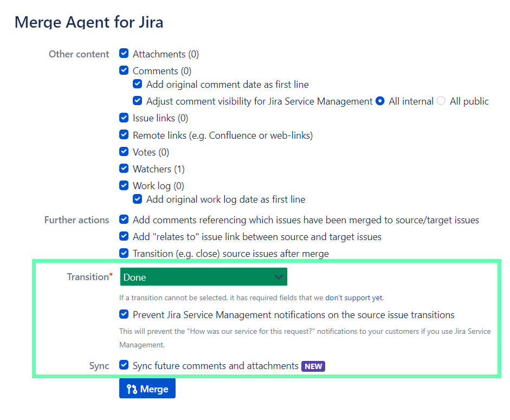
Task: Uncheck 'Adjust comment visibility for Jira Service Management'
Action: click(x=137, y=101)
